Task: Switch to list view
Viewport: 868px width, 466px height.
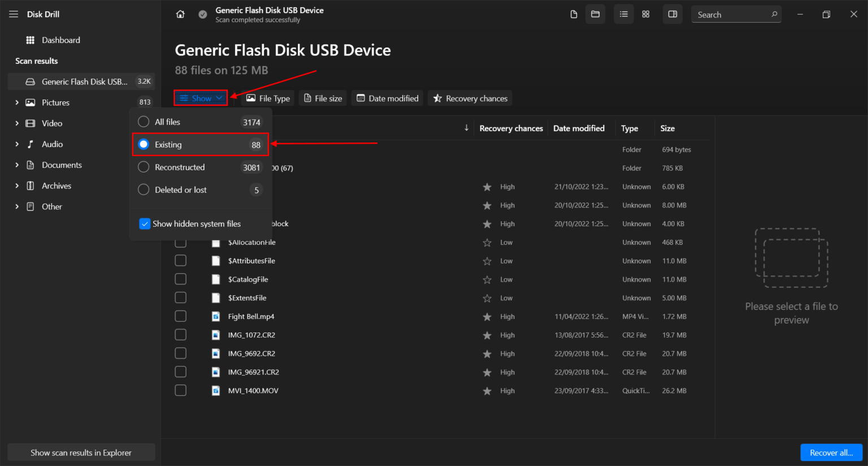Action: (x=623, y=14)
